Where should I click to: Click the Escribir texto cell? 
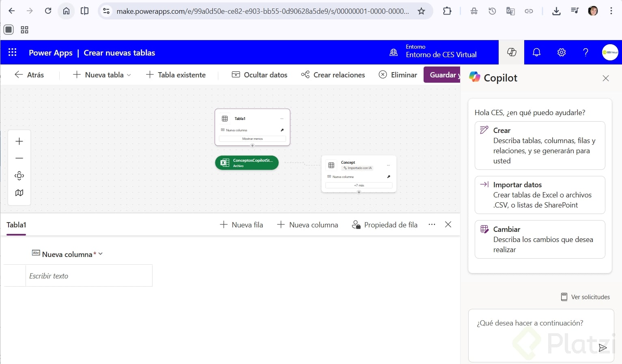click(x=89, y=276)
